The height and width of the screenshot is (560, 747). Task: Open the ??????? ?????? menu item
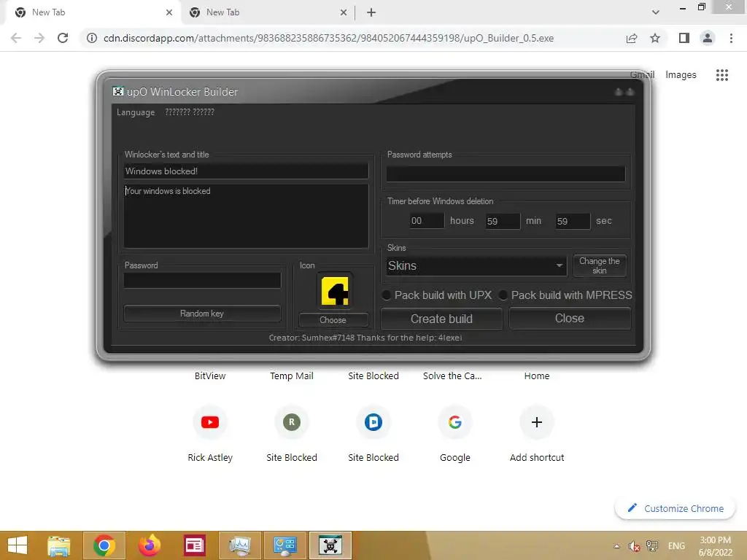click(x=190, y=112)
